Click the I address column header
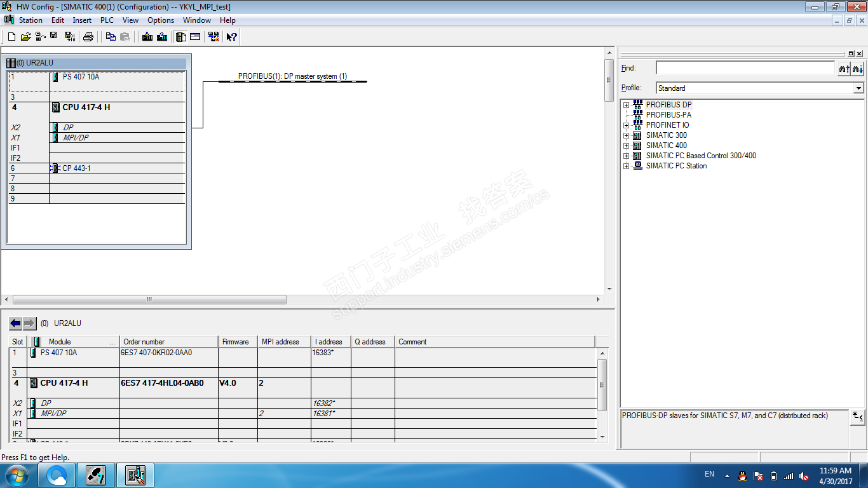868x488 pixels. pyautogui.click(x=331, y=342)
